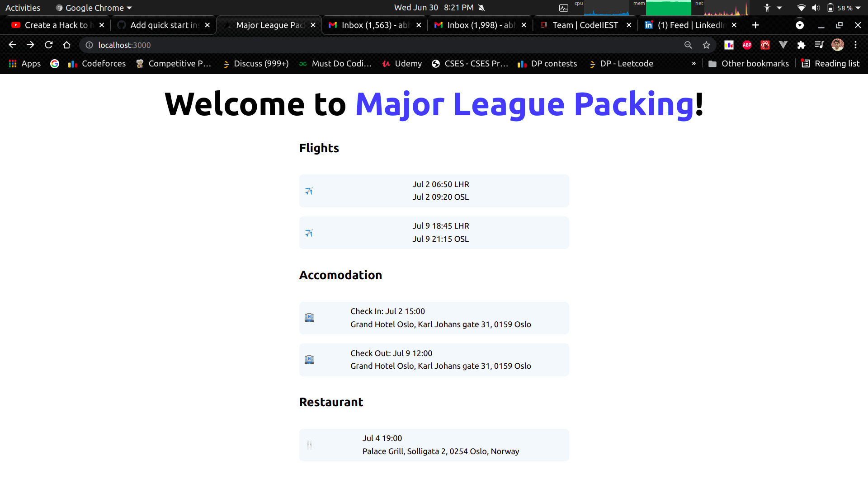The height and width of the screenshot is (488, 868).
Task: Expand hidden bookmarks chevron
Action: 693,64
